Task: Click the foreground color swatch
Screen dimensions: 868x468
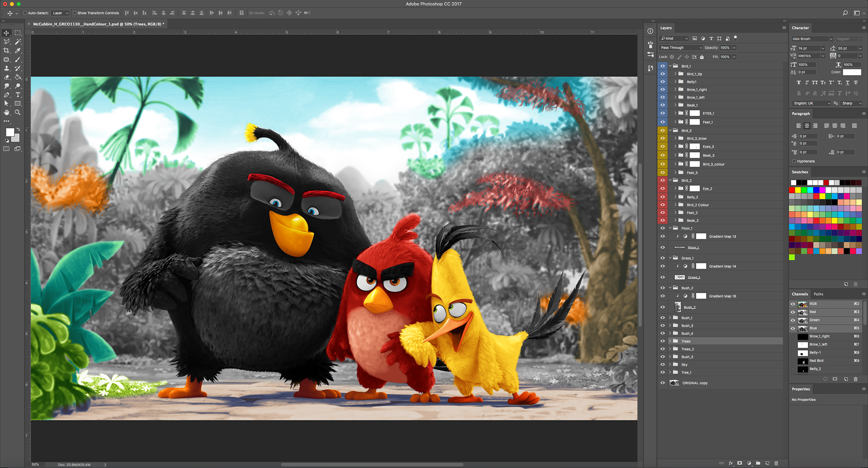Action: (x=10, y=132)
